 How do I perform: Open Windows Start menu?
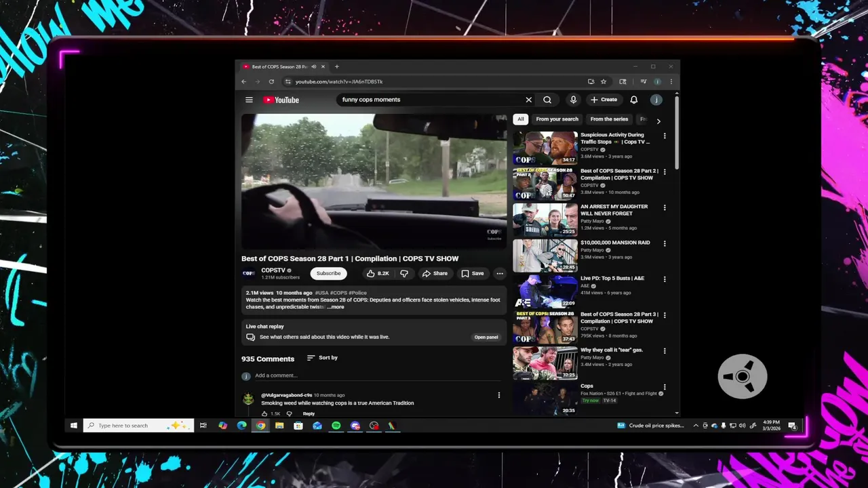tap(74, 426)
